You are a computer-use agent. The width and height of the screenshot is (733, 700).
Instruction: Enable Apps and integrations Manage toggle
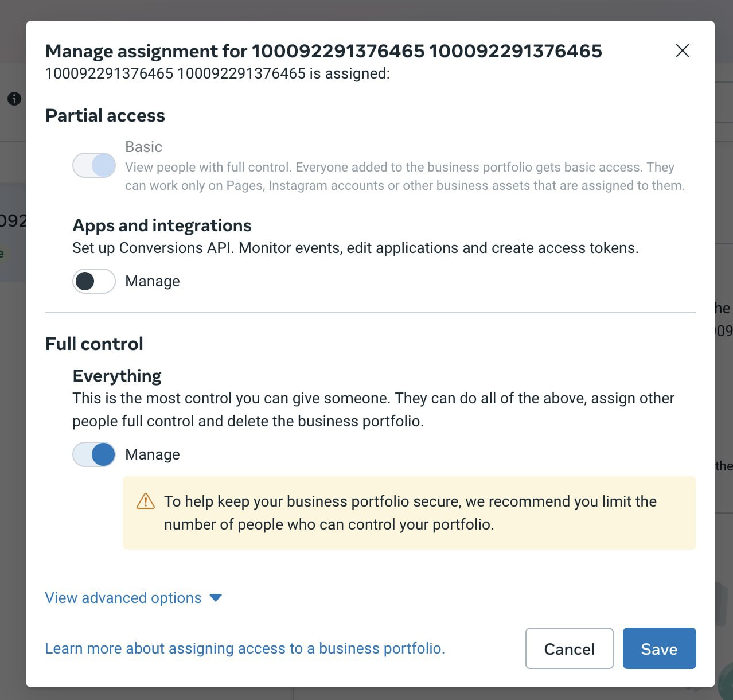pos(94,281)
